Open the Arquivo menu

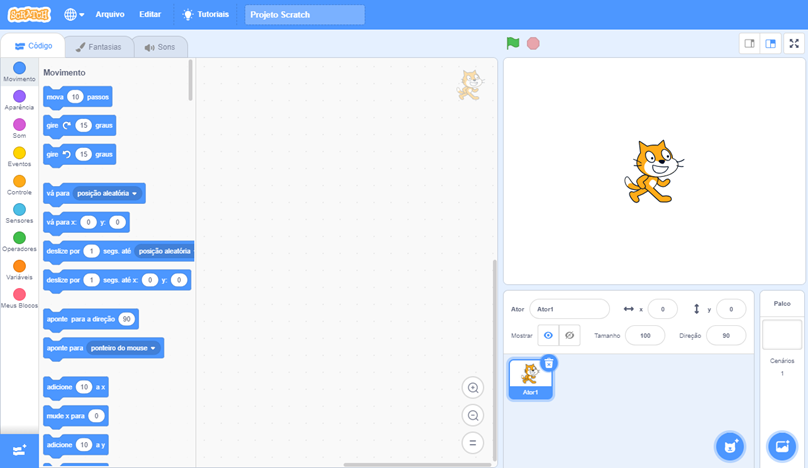click(x=110, y=15)
